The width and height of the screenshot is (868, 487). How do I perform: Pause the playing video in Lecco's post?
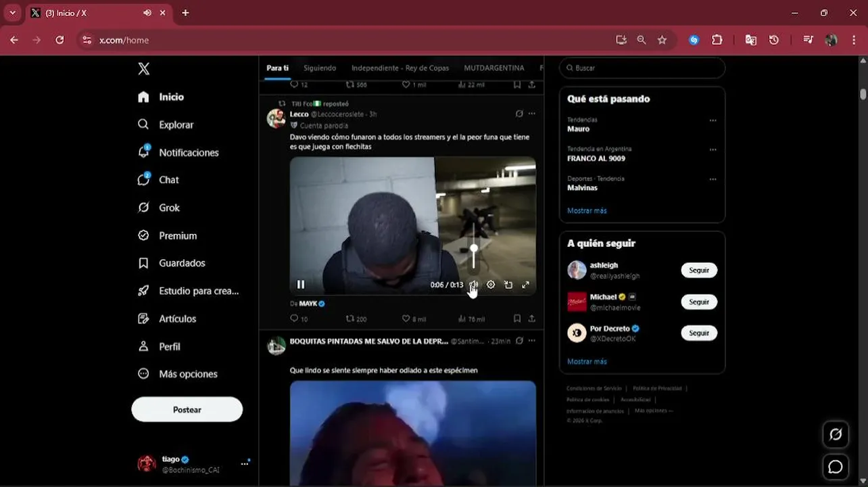pyautogui.click(x=301, y=285)
